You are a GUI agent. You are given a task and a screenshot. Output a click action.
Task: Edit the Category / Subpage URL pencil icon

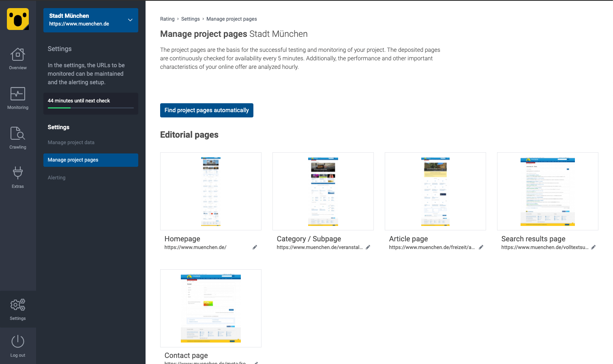pos(368,247)
